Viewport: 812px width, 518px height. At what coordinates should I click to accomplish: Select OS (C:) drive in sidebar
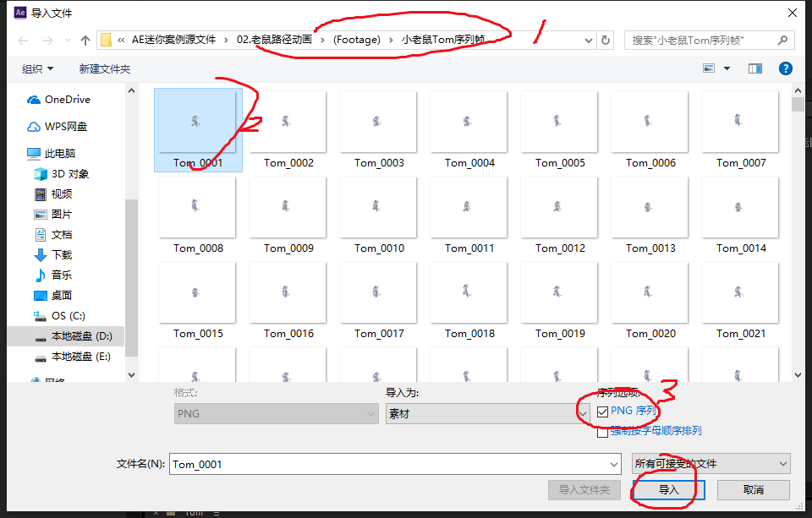(x=59, y=316)
